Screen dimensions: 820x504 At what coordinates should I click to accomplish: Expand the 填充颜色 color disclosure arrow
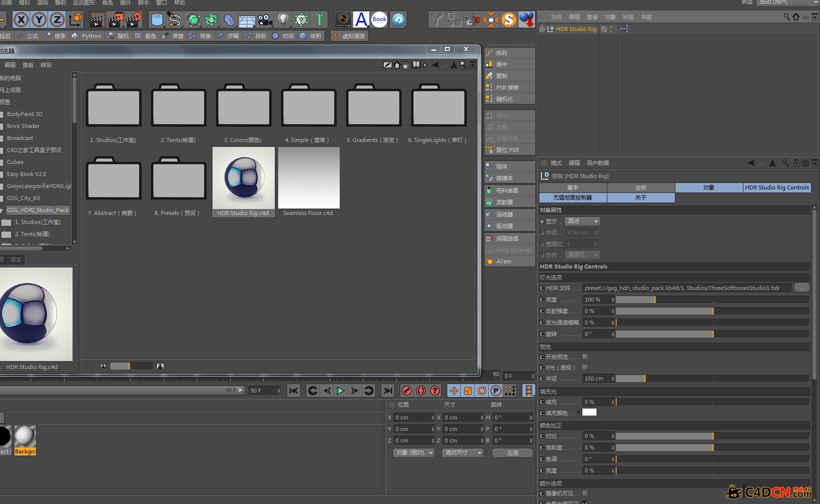(x=579, y=412)
